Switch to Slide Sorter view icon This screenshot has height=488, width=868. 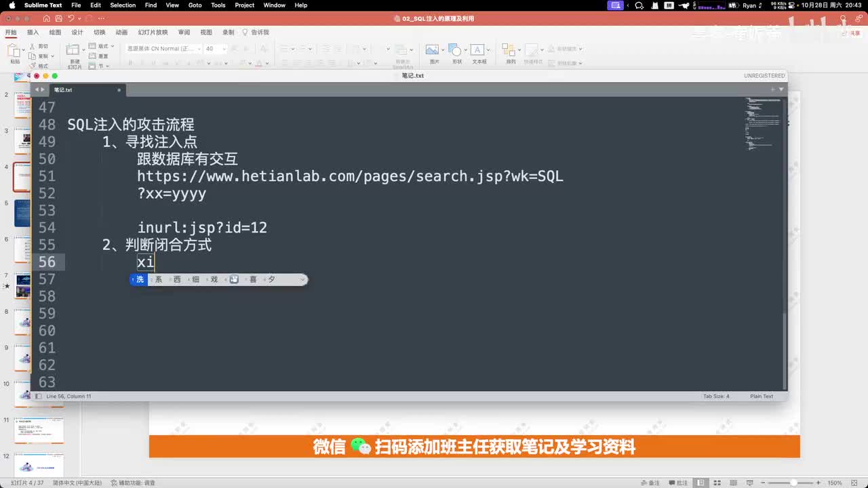pyautogui.click(x=717, y=483)
